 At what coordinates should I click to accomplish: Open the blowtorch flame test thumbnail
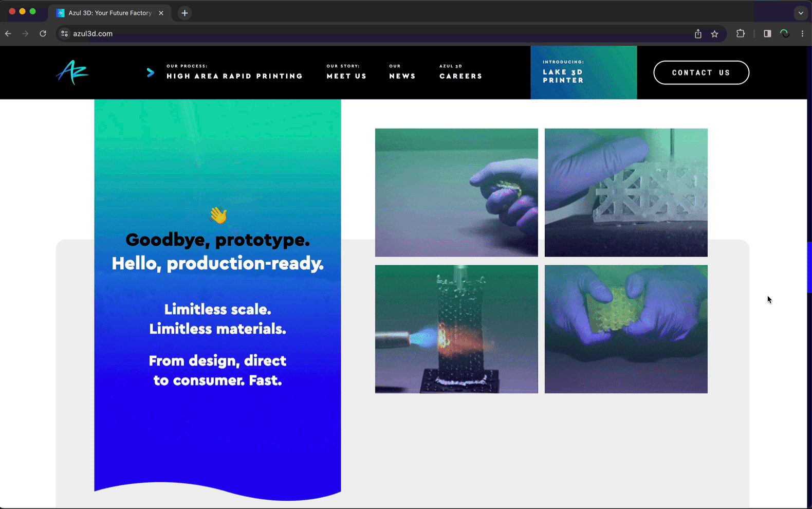(x=456, y=329)
